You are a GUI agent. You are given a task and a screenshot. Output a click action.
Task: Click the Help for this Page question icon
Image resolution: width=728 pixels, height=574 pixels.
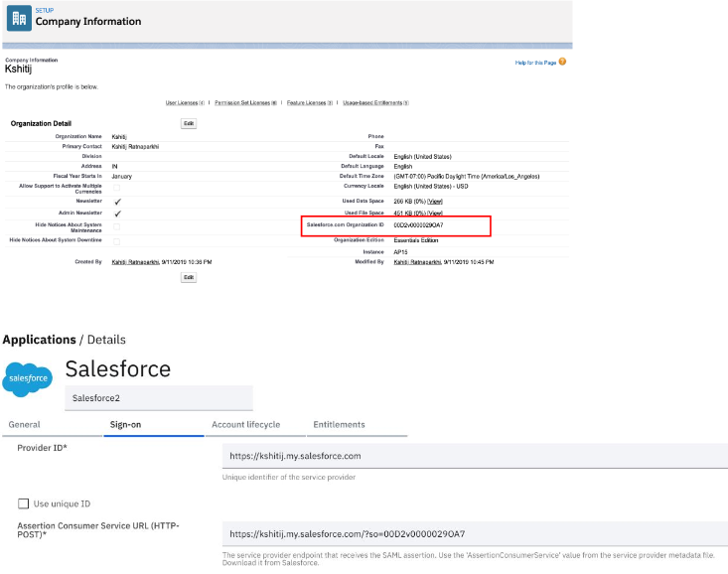(x=562, y=62)
